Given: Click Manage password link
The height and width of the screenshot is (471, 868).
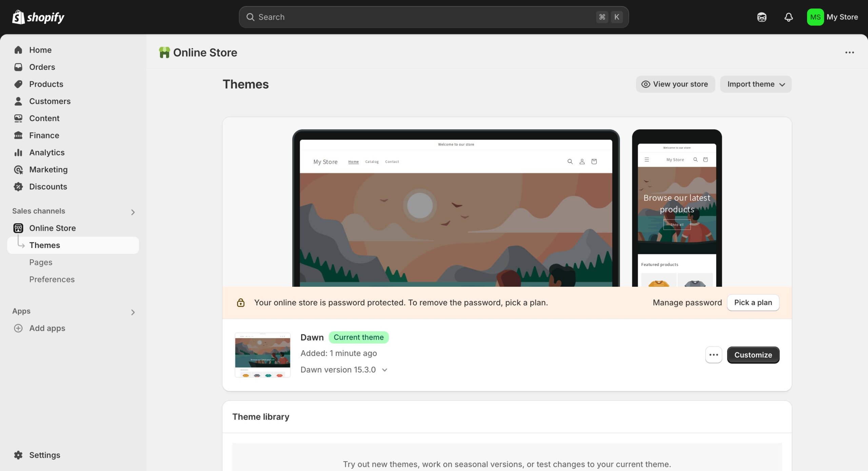Looking at the screenshot, I should 687,303.
